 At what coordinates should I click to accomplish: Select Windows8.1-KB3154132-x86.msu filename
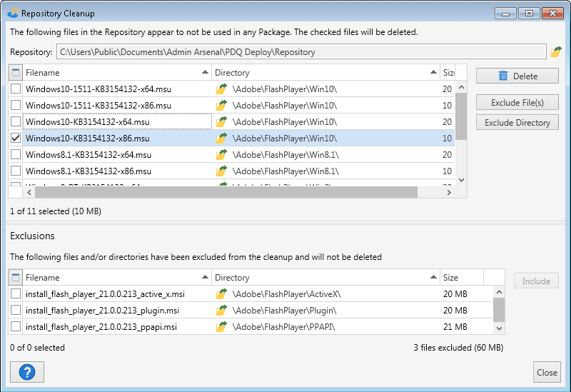pos(89,171)
